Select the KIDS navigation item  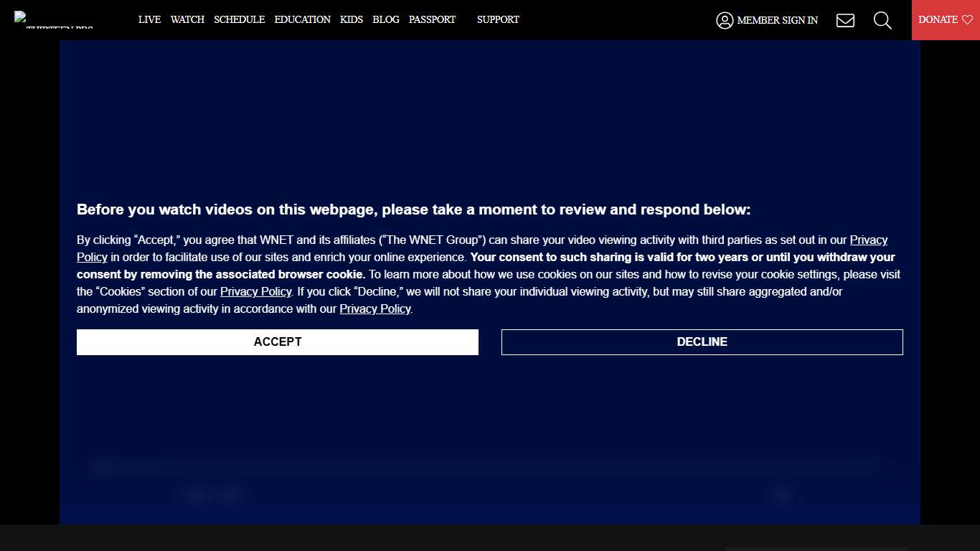click(x=352, y=19)
